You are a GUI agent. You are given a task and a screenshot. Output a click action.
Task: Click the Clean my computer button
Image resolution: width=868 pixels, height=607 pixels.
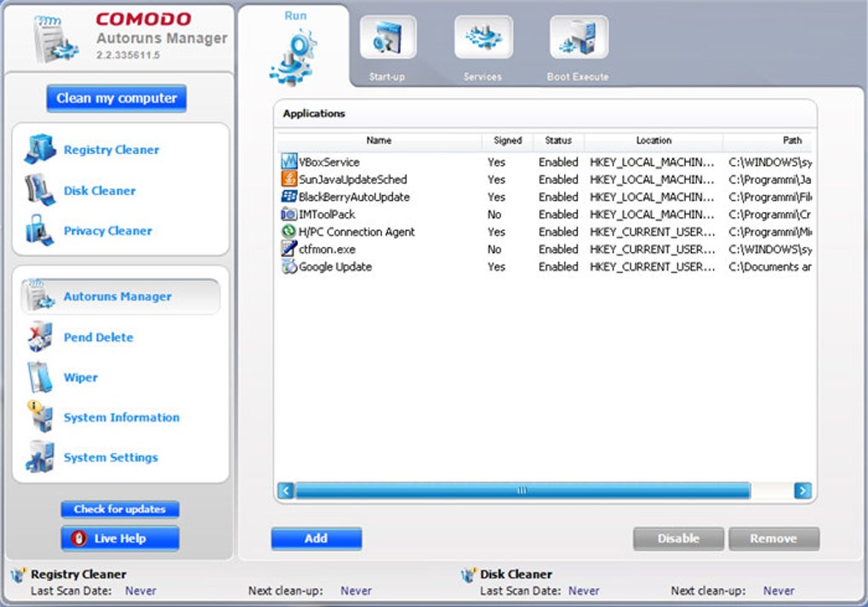coord(116,98)
